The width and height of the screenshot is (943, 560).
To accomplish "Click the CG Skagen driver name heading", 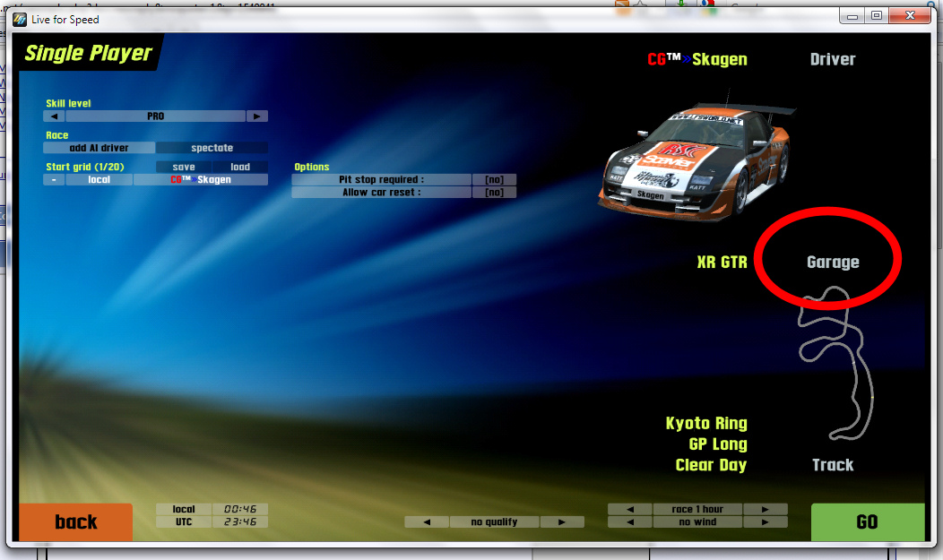I will [x=697, y=59].
